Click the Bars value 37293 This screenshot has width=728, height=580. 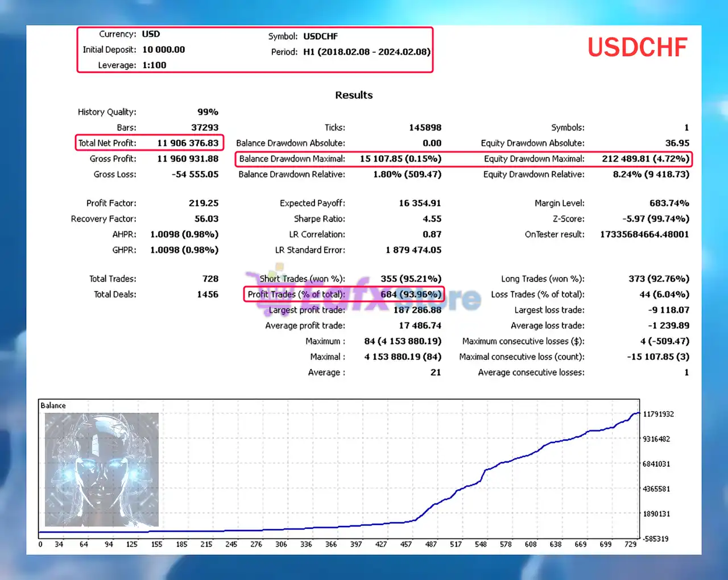pos(205,128)
